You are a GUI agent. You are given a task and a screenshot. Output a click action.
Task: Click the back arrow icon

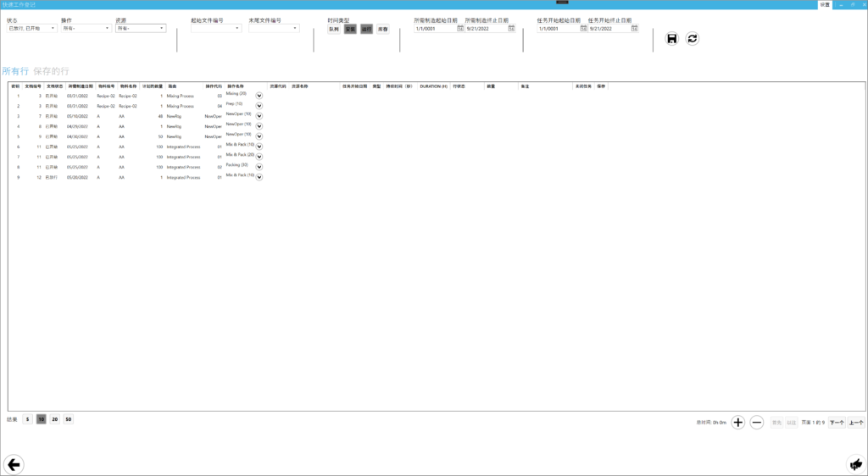[14, 463]
